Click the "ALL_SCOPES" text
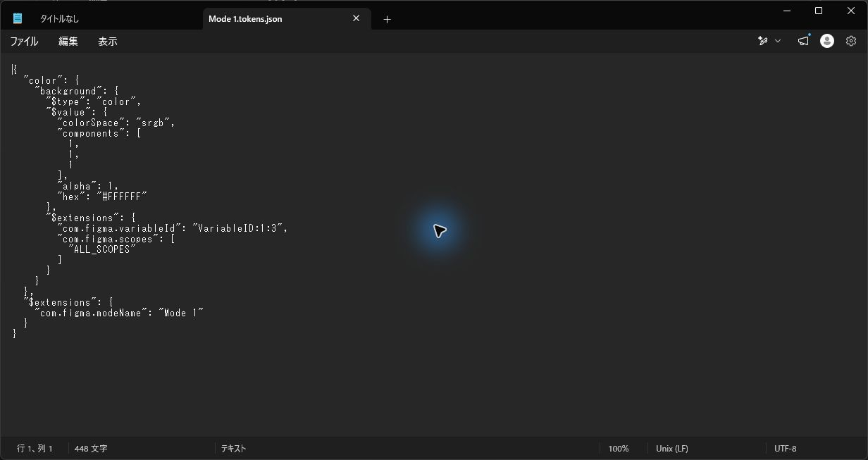The width and height of the screenshot is (868, 460). point(102,249)
